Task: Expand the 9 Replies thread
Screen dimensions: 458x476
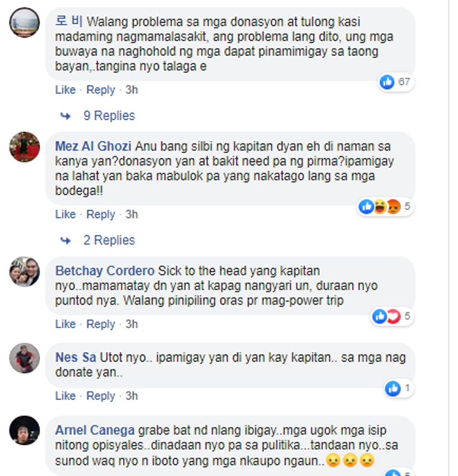Action: coord(109,115)
